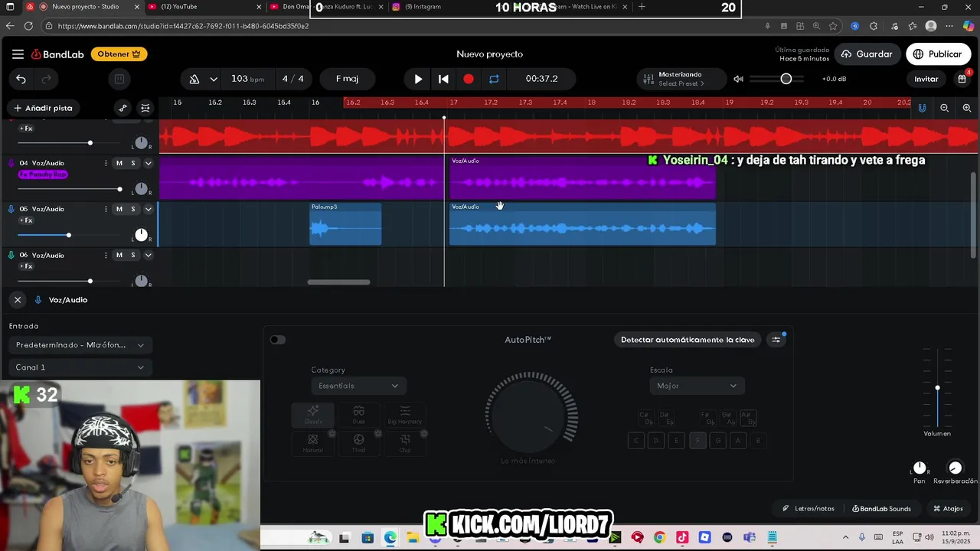Open Fx Punchy Rap effect preset
The width and height of the screenshot is (980, 551).
tap(43, 174)
